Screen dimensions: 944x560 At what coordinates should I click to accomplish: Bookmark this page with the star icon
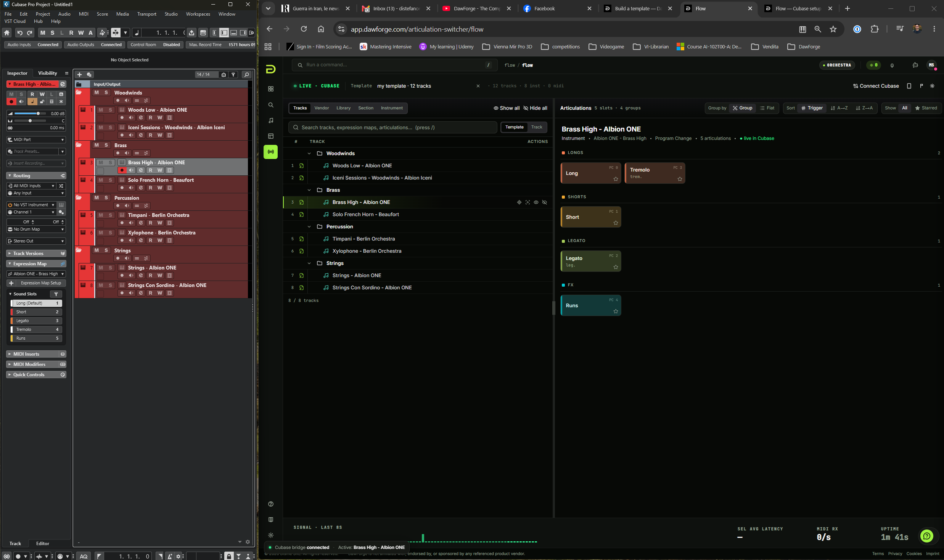pyautogui.click(x=833, y=29)
